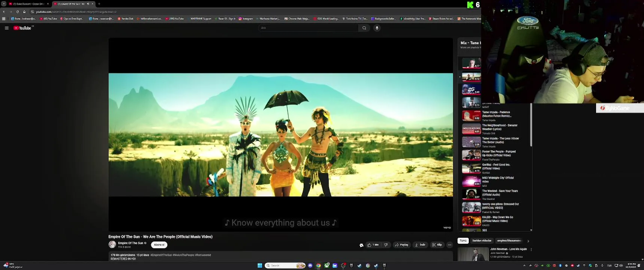This screenshot has width=644, height=270.
Task: Open the browser home button
Action: pyautogui.click(x=24, y=12)
